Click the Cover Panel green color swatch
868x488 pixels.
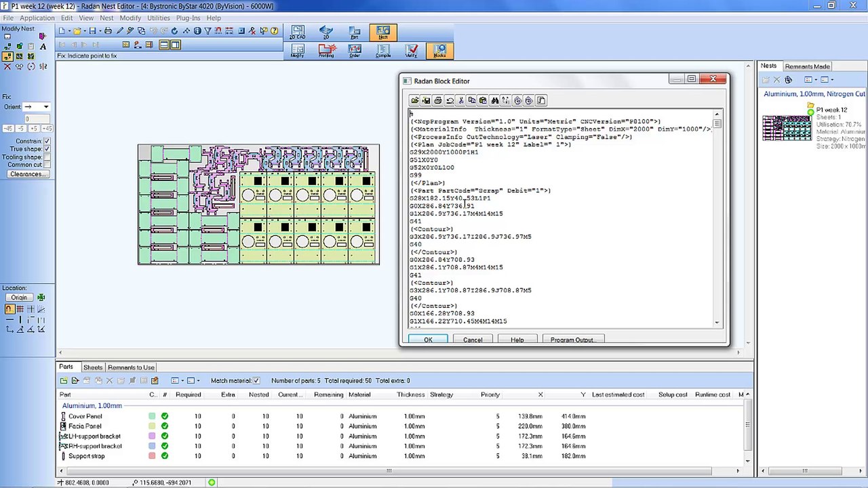pos(152,416)
